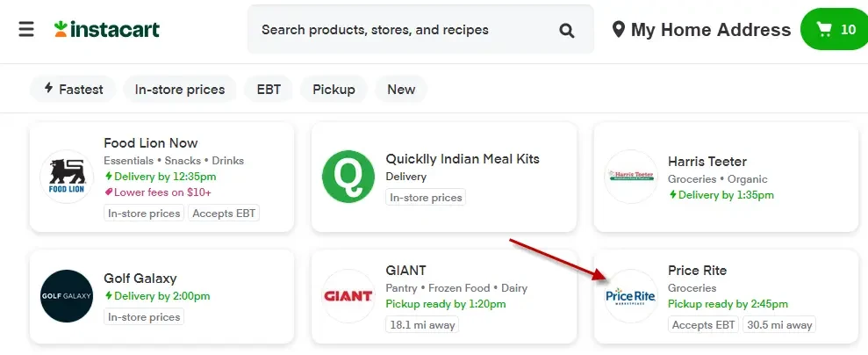Screen dimensions: 868x355
Task: Open the Quicklly Indian Meal Kits link
Action: pyautogui.click(x=463, y=158)
